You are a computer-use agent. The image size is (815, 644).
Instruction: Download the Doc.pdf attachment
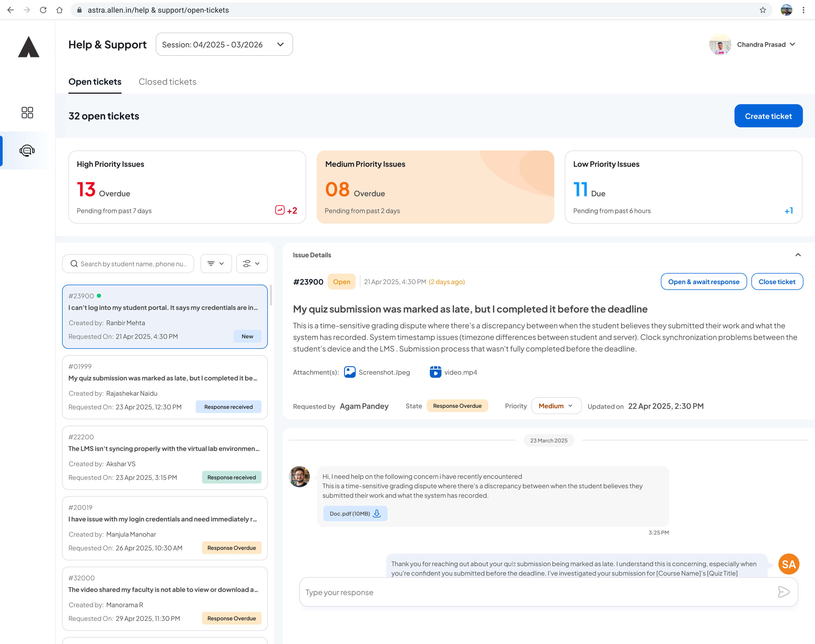tap(376, 514)
